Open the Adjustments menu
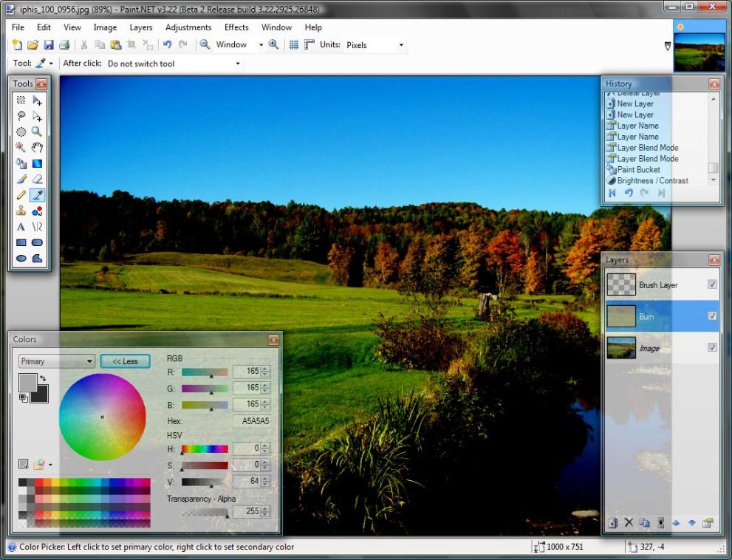The image size is (732, 560). click(x=188, y=27)
